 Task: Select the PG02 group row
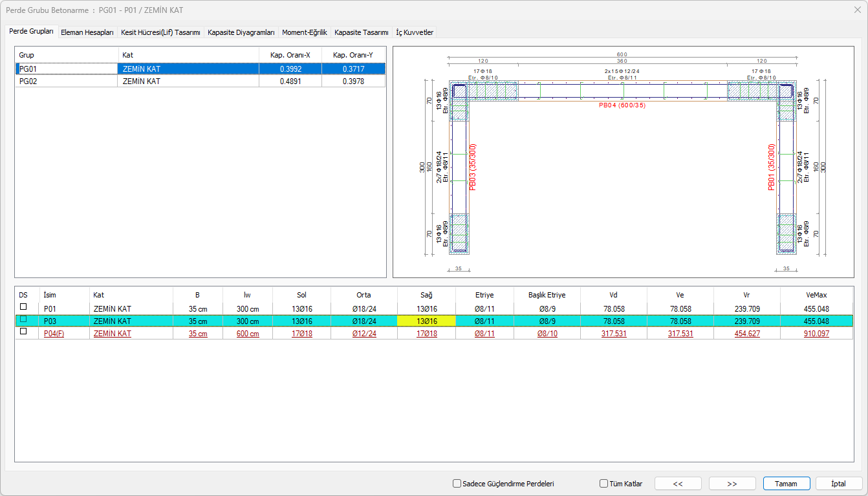pyautogui.click(x=65, y=81)
